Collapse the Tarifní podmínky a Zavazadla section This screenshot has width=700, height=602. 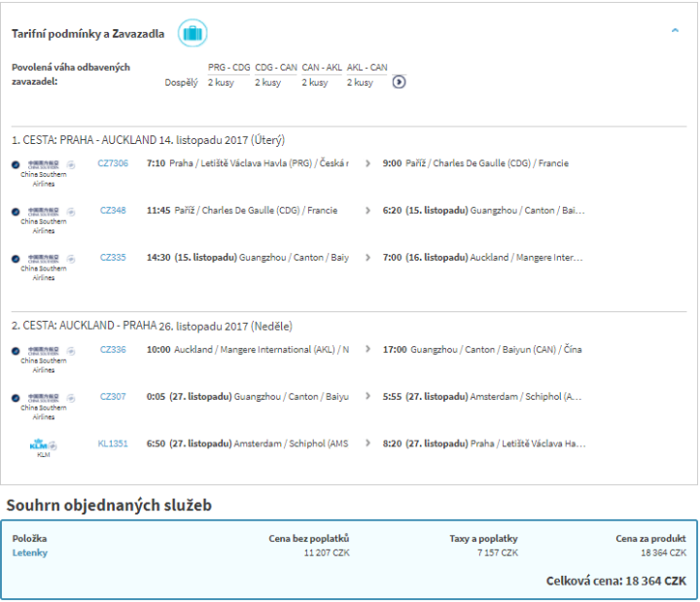click(x=675, y=31)
